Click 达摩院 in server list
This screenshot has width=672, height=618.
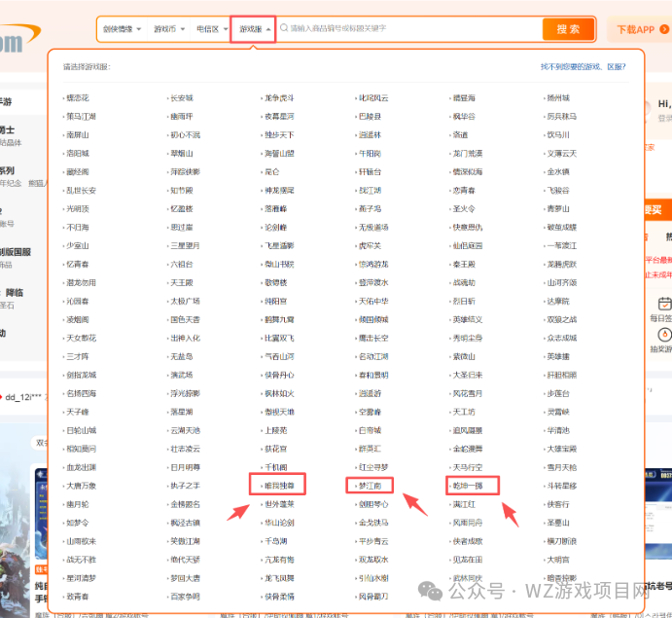[558, 301]
